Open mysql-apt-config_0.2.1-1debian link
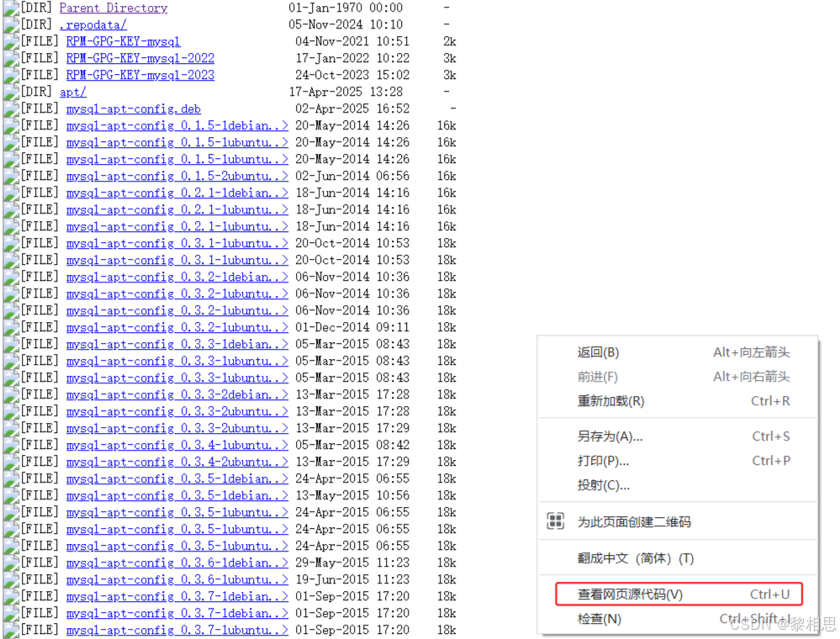The image size is (840, 639). point(177,193)
